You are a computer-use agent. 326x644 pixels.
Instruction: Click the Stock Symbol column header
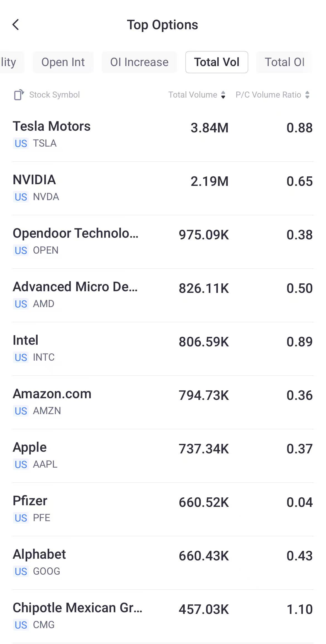coord(54,95)
